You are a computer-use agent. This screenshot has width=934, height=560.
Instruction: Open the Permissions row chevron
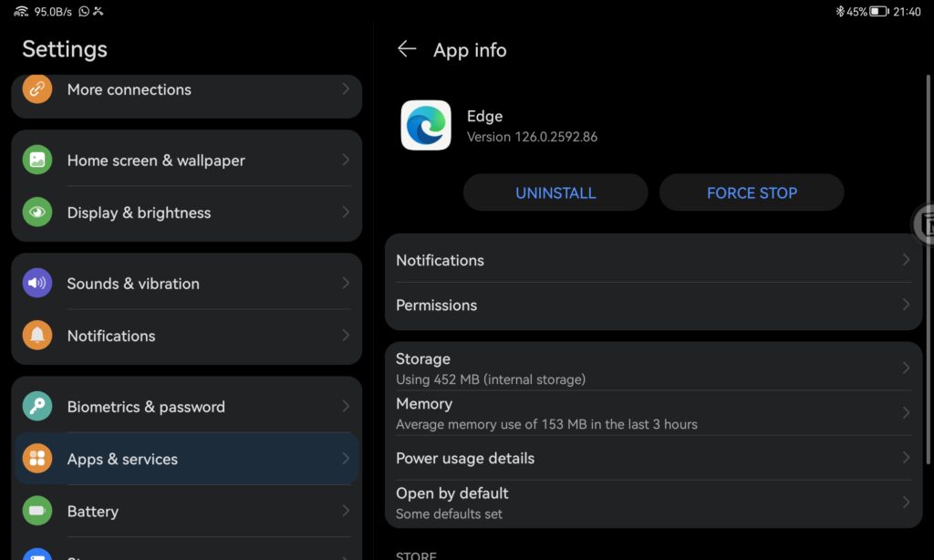[906, 305]
